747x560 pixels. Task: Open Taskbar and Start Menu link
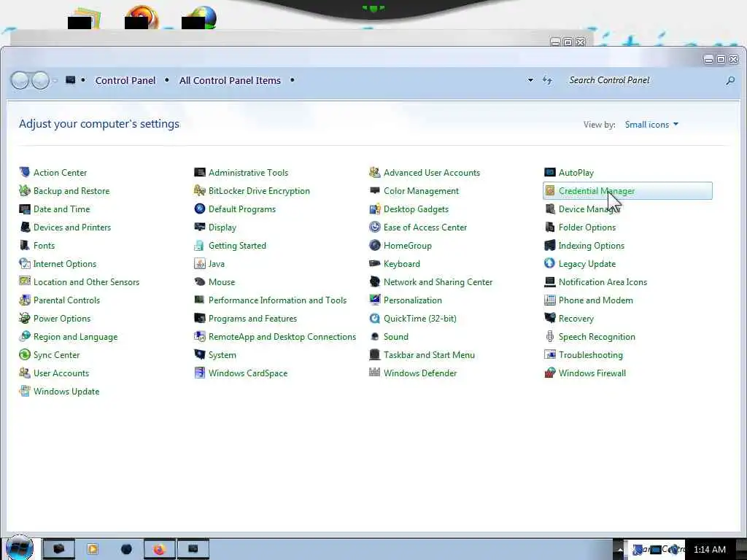(429, 355)
